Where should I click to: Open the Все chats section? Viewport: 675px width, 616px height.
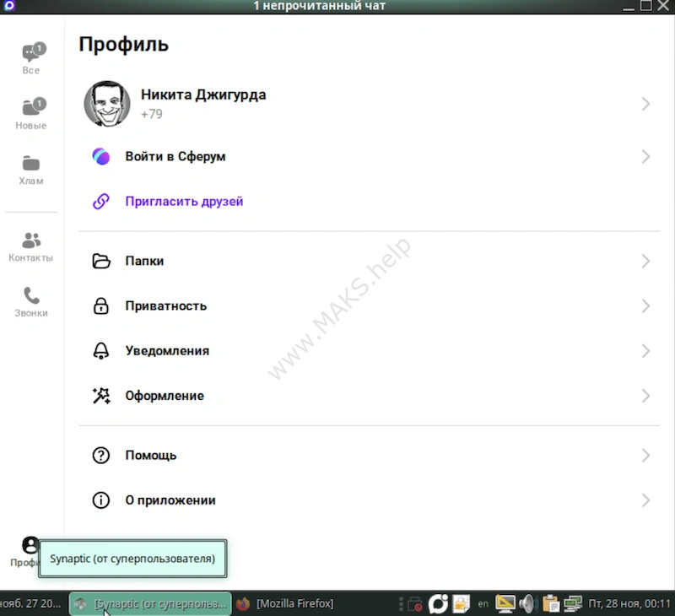pyautogui.click(x=30, y=55)
